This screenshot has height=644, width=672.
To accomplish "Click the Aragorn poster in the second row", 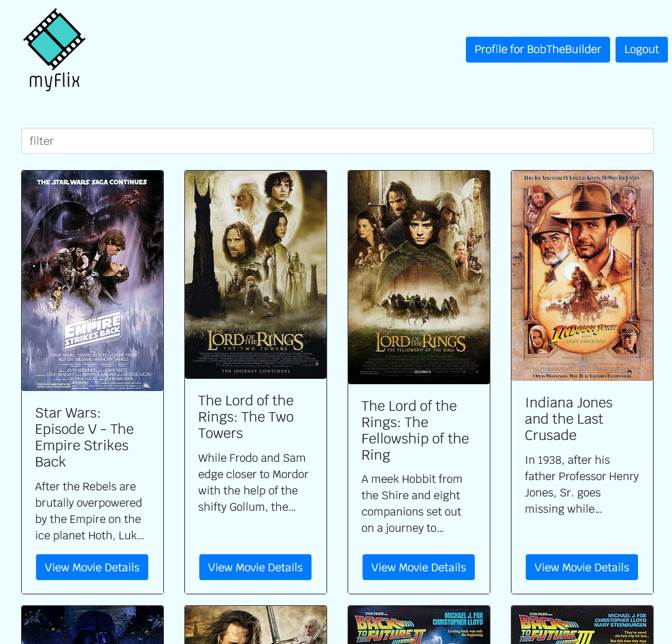I will (x=255, y=624).
